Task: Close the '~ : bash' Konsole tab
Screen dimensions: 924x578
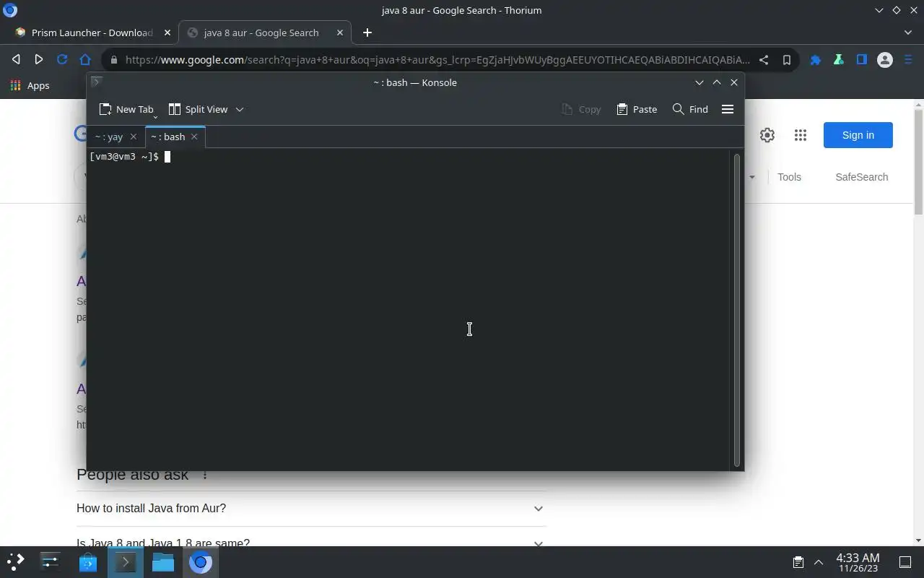Action: (x=194, y=137)
